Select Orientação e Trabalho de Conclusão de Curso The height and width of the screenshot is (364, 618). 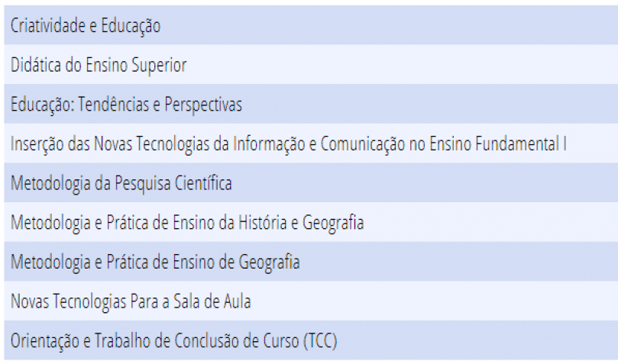pyautogui.click(x=311, y=340)
